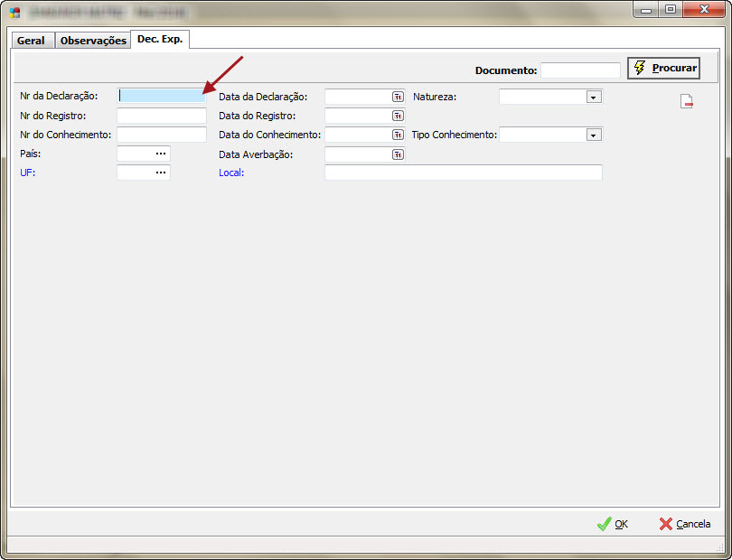Open calendar for Data Averbação

(x=397, y=154)
